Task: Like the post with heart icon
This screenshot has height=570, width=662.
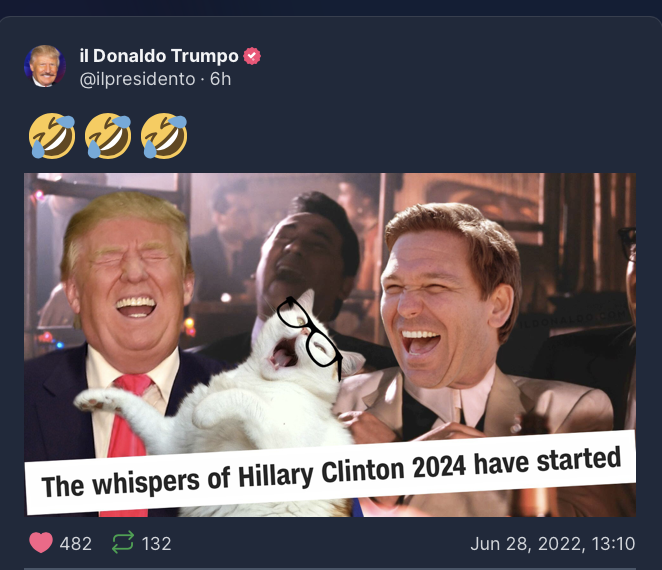Action: pos(41,543)
